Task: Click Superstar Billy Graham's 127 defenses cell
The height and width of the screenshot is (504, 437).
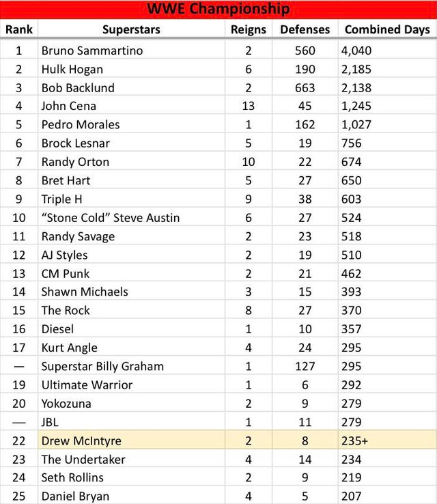Action: pyautogui.click(x=305, y=366)
